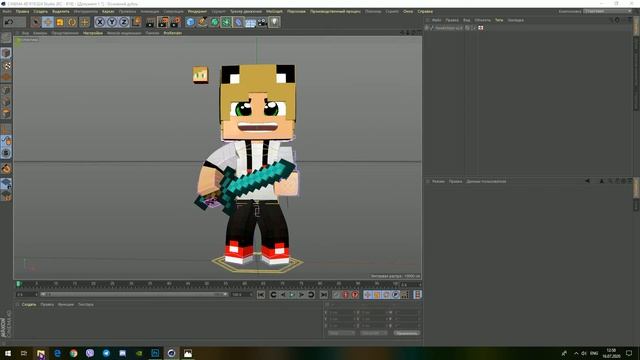Click the Undo arrow in the top toolbar
Image resolution: width=640 pixels, height=360 pixels.
coord(9,22)
